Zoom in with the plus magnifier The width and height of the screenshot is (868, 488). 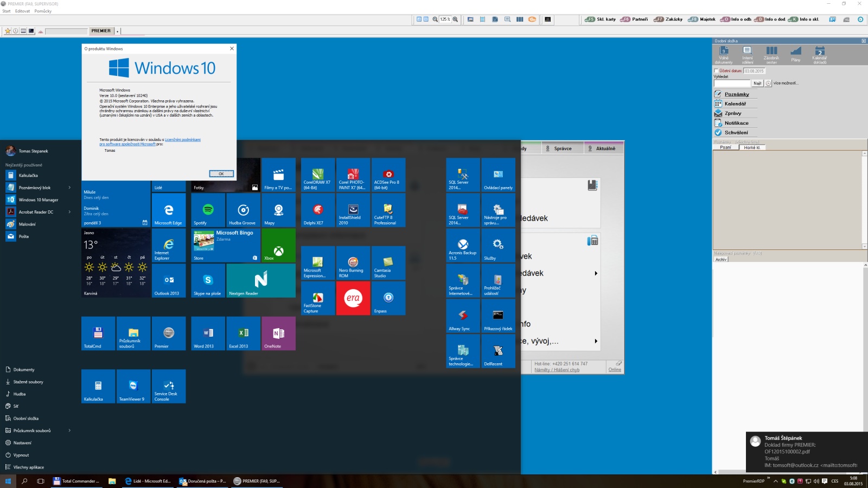(x=455, y=19)
